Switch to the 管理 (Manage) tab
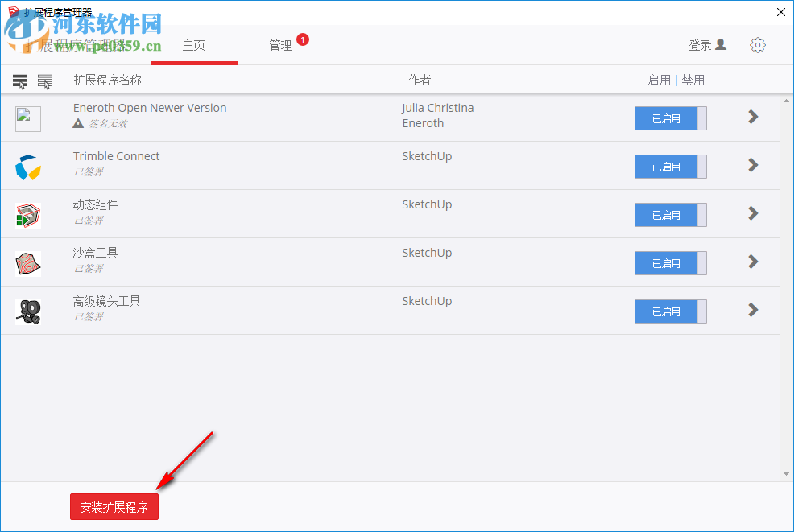 tap(280, 46)
